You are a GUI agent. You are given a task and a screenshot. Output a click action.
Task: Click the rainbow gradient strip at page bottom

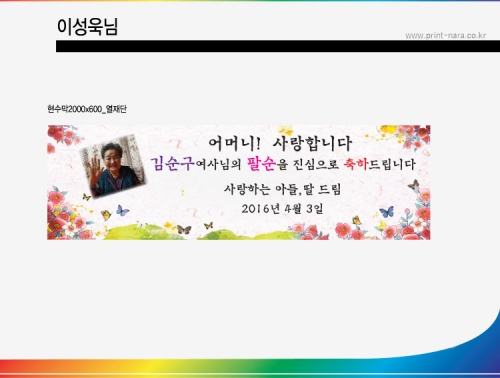[250, 368]
